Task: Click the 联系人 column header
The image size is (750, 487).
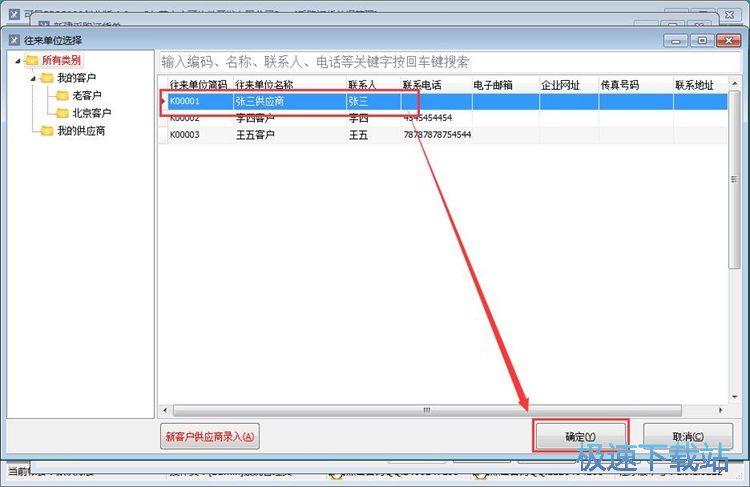Action: tap(373, 85)
